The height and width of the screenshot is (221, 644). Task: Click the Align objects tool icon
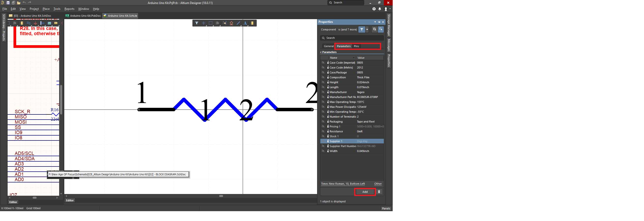pyautogui.click(x=217, y=23)
